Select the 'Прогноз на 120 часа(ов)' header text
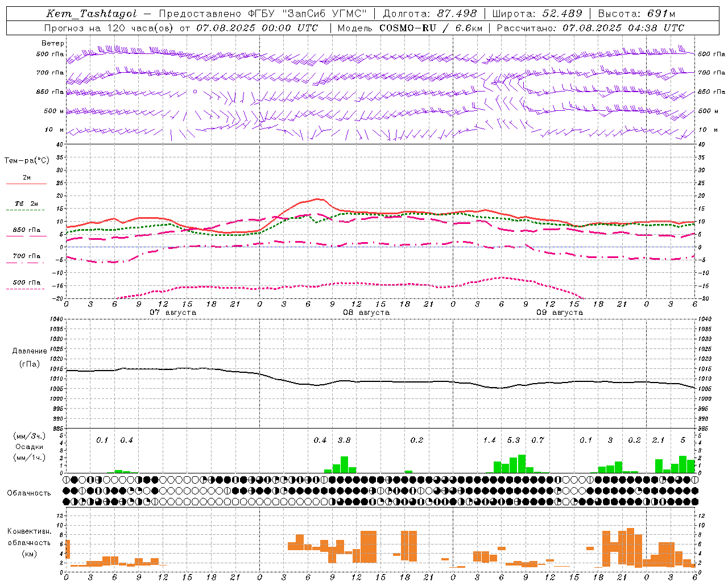The width and height of the screenshot is (728, 582). [x=109, y=28]
